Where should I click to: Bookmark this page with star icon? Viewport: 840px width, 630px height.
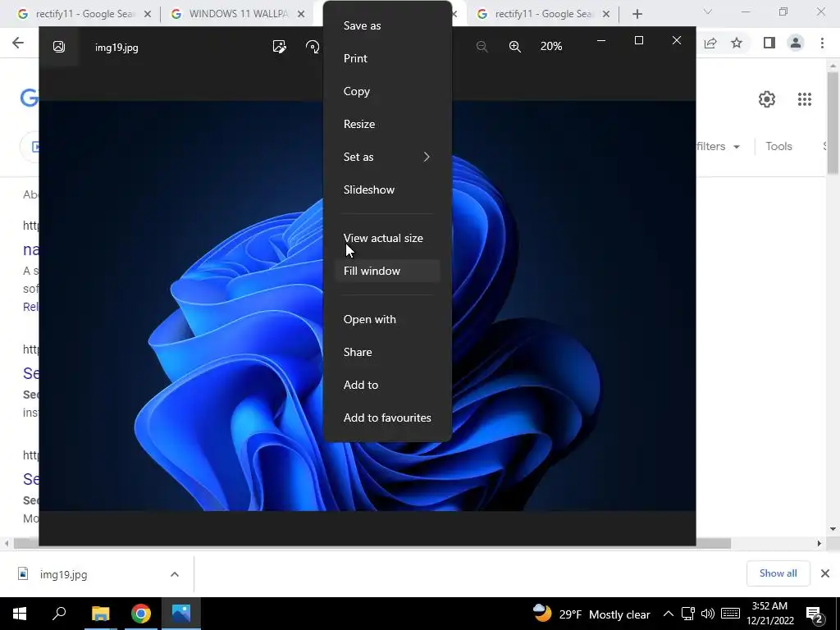[x=737, y=43]
